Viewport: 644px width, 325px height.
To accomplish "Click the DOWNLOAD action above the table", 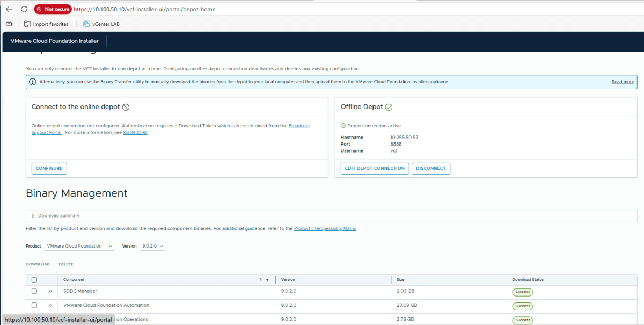I will point(38,264).
